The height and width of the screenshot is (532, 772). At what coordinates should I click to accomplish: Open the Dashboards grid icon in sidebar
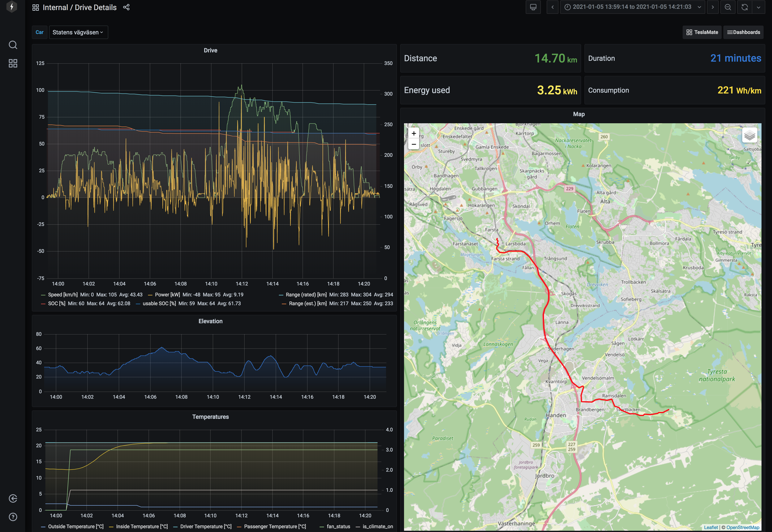[13, 63]
